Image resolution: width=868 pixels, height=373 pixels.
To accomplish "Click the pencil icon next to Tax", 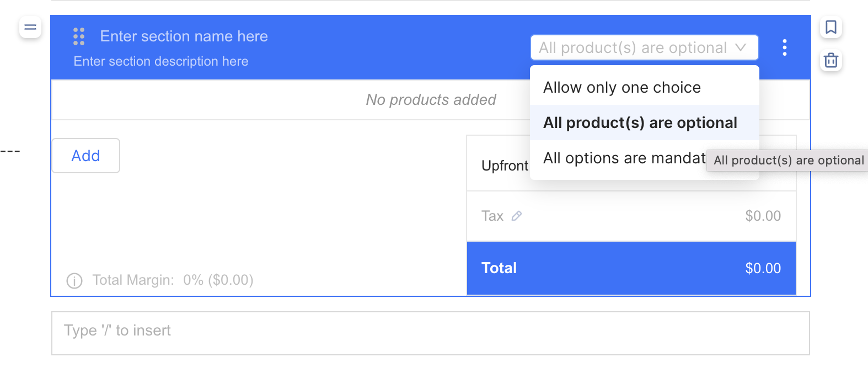I will click(x=517, y=216).
